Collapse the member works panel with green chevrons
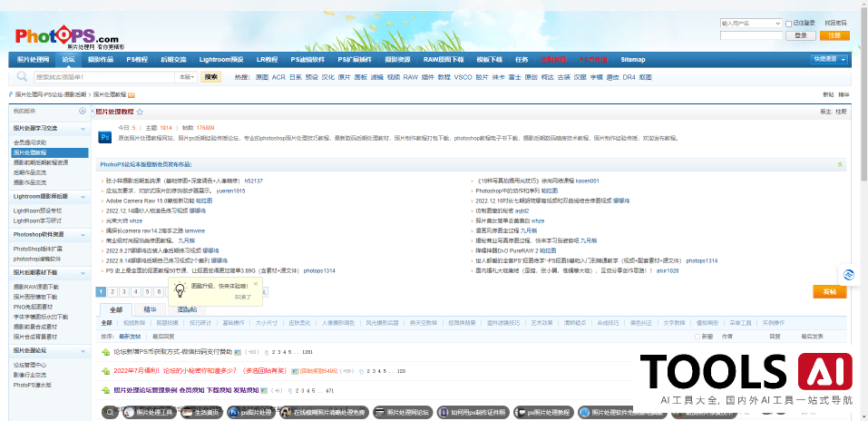This screenshot has width=868, height=421. tap(841, 165)
